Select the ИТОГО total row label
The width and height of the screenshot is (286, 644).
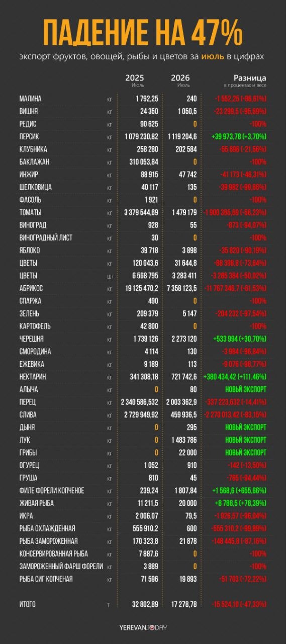pos(27,604)
